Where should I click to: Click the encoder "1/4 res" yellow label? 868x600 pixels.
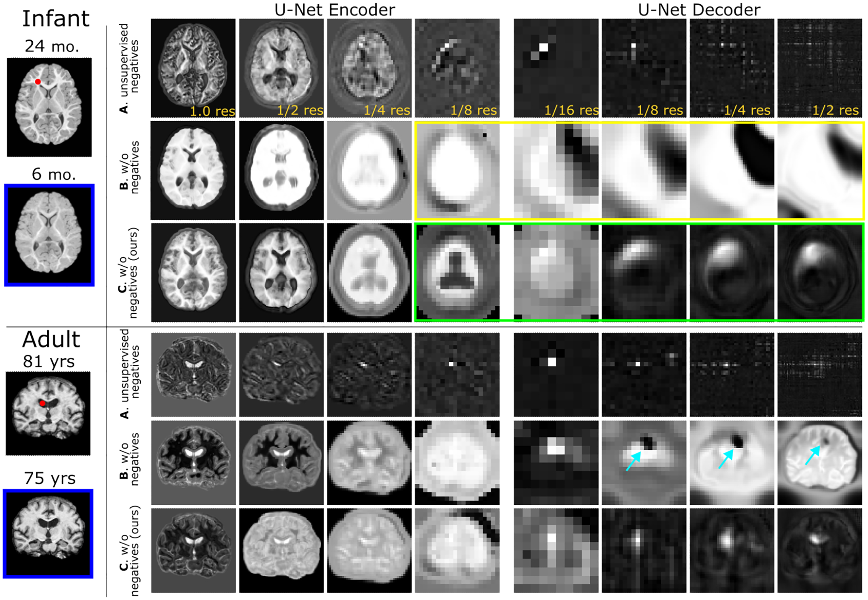click(387, 110)
